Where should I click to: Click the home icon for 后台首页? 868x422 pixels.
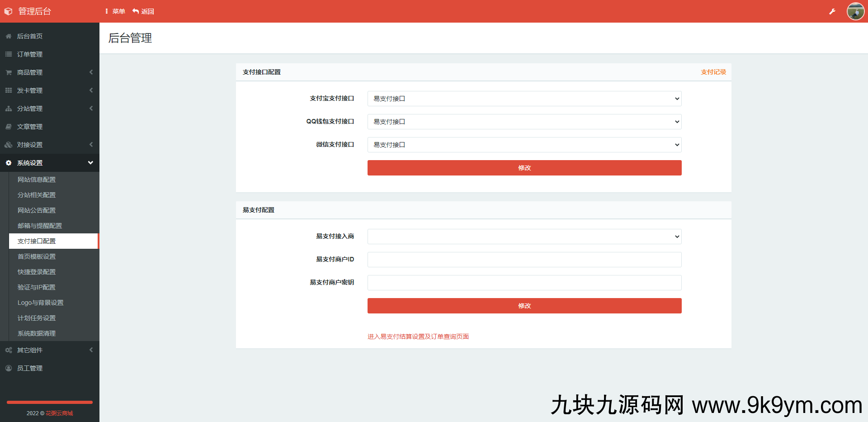pos(9,36)
